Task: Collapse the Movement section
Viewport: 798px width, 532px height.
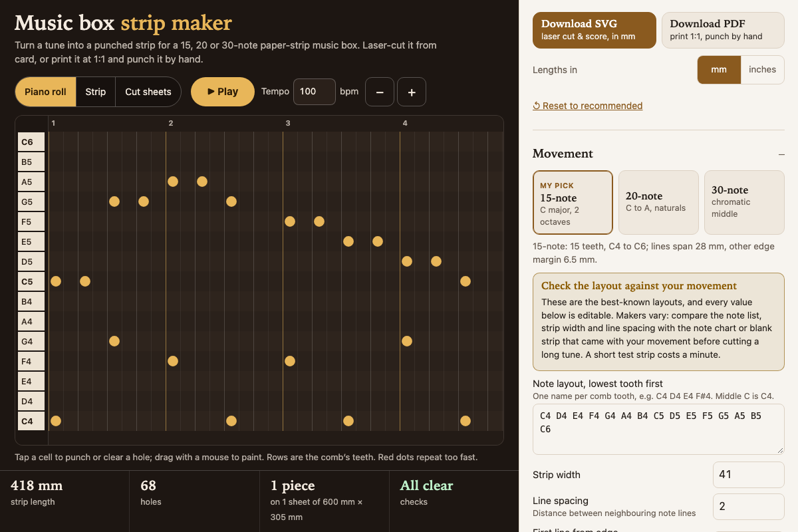Action: pyautogui.click(x=781, y=154)
